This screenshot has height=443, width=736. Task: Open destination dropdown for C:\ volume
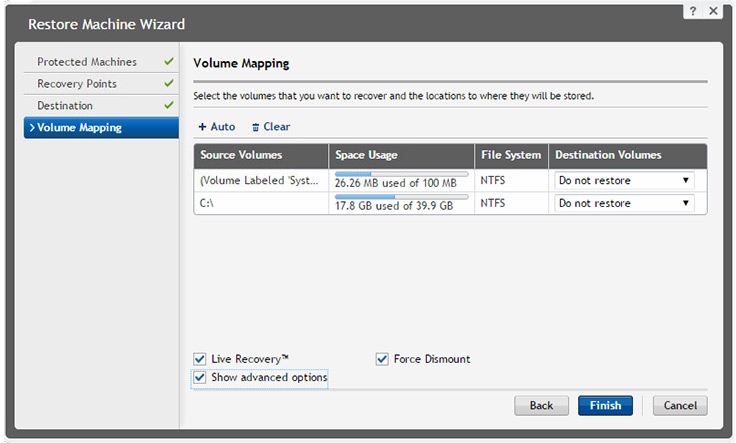625,203
